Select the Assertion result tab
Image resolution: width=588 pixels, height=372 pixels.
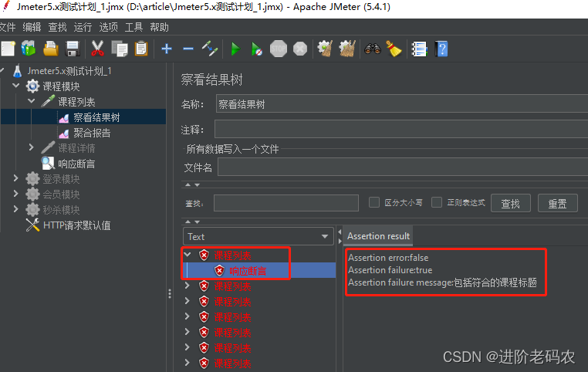click(x=378, y=236)
